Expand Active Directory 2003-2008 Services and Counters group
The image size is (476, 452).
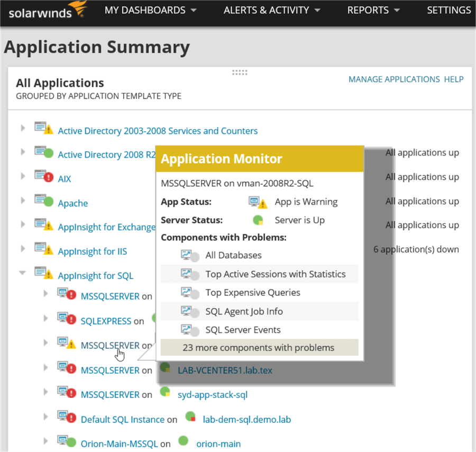(23, 128)
